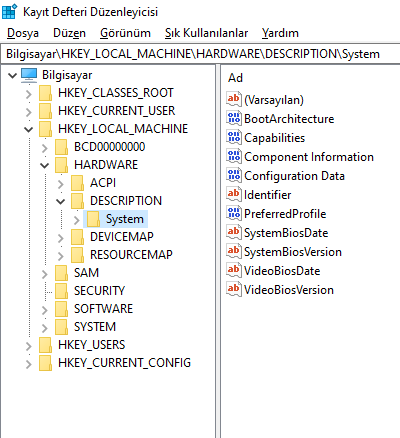Click the HARDWARE folder icon
This screenshot has height=438, width=400.
click(x=61, y=165)
